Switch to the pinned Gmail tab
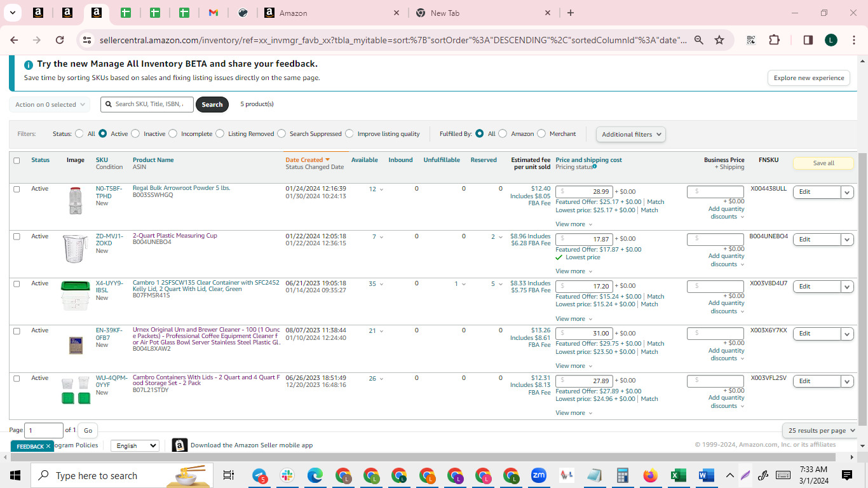Viewport: 868px width, 488px height. pyautogui.click(x=214, y=13)
